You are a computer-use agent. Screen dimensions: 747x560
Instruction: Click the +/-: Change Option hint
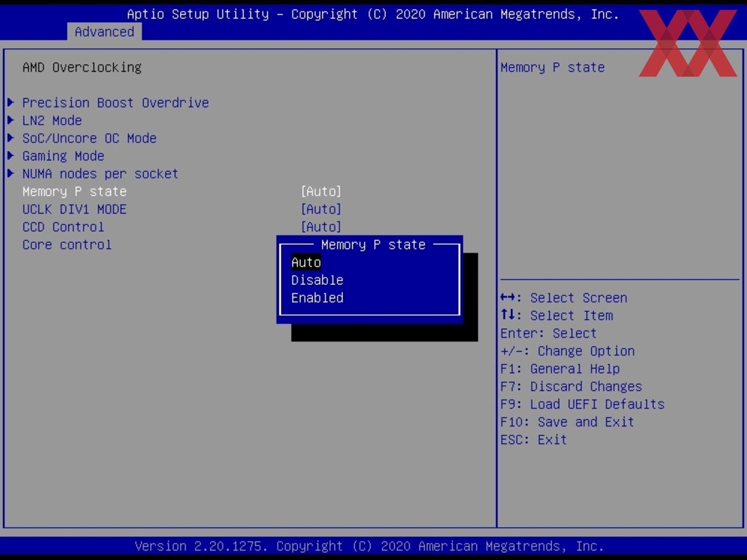pyautogui.click(x=567, y=351)
